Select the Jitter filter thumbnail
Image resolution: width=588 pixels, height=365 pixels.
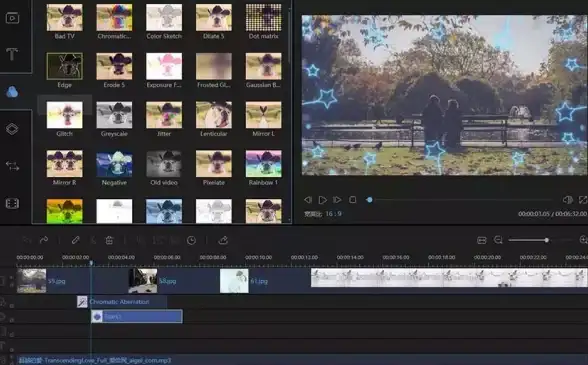click(x=164, y=115)
